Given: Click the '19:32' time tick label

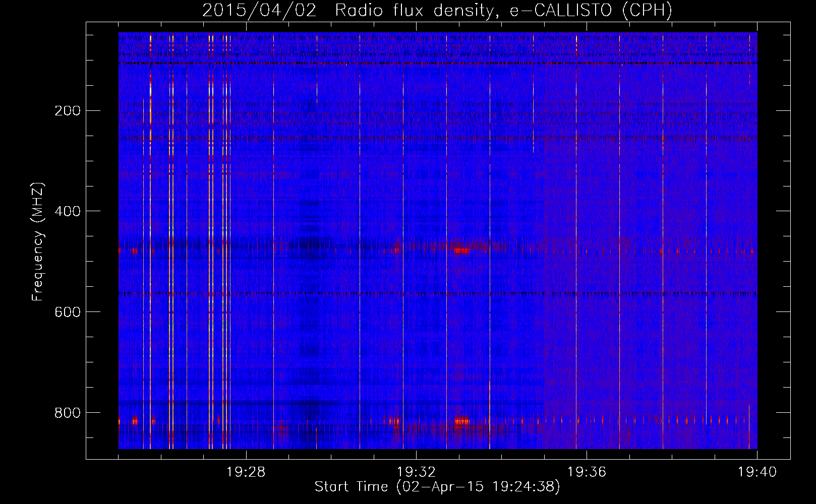Looking at the screenshot, I should click(416, 472).
